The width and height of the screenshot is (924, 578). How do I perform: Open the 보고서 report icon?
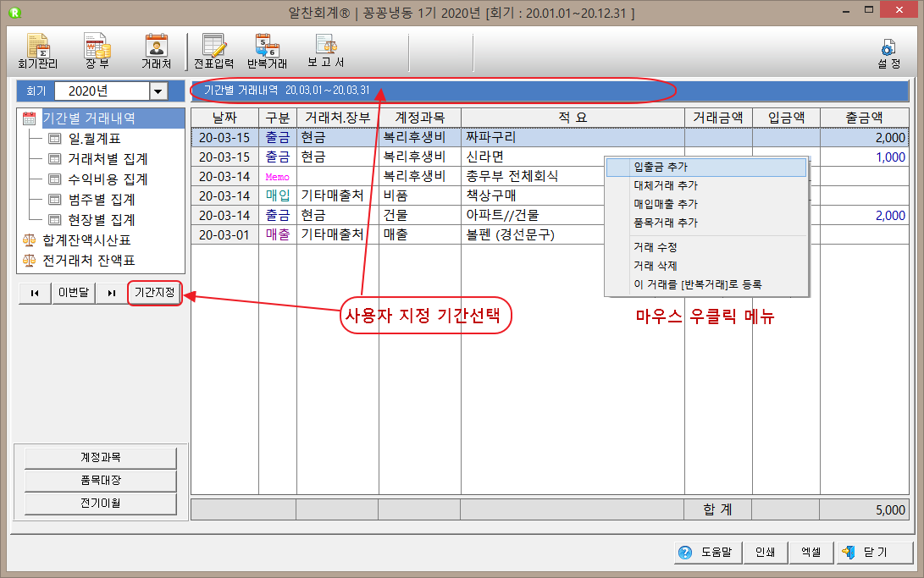pyautogui.click(x=326, y=52)
